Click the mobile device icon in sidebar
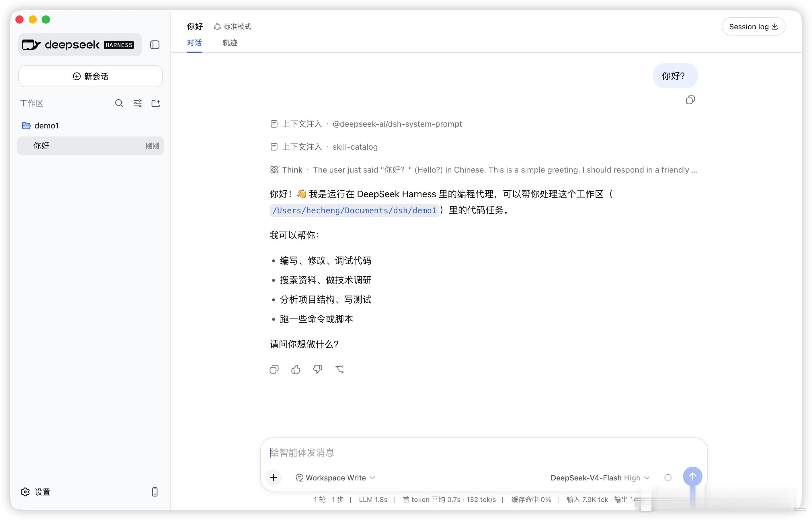Viewport: 812px width, 520px height. point(155,492)
